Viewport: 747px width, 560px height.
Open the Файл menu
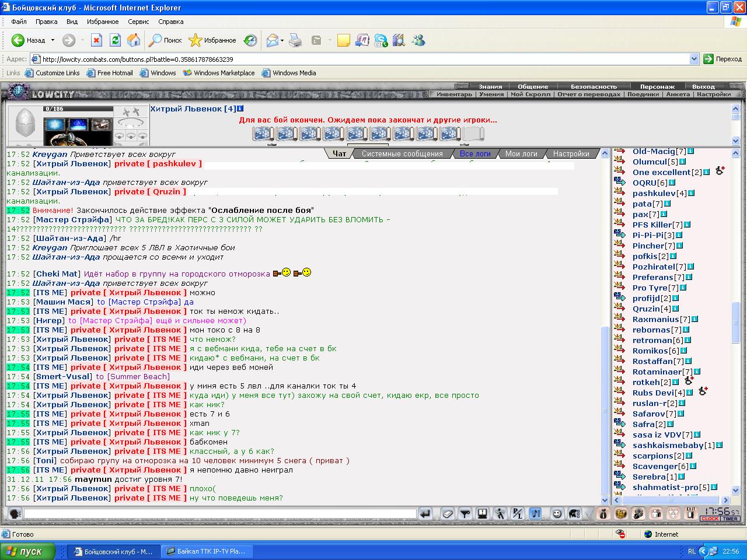[19, 22]
